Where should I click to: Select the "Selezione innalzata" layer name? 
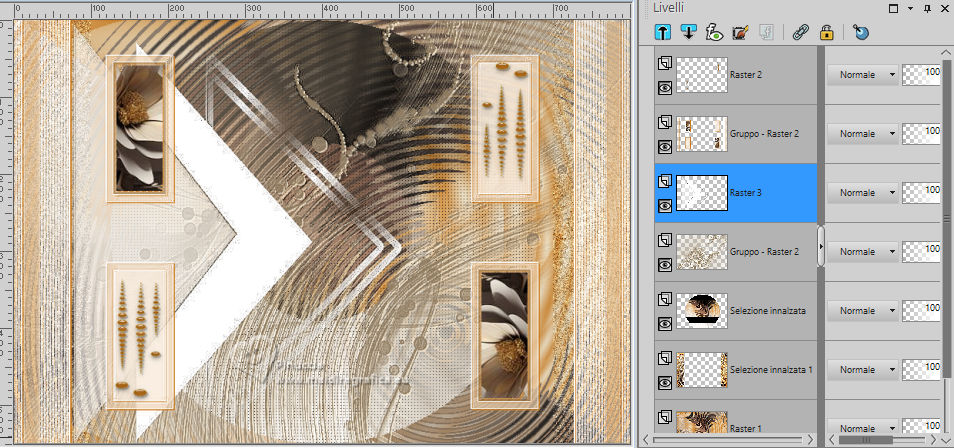768,311
